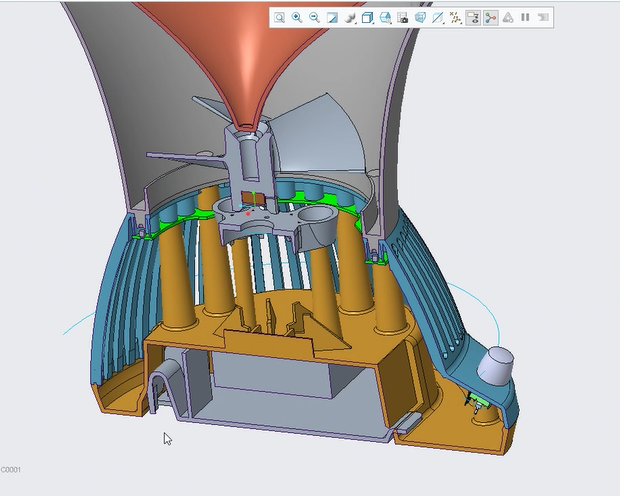Image resolution: width=620 pixels, height=496 pixels.
Task: Open the View Manager camera icon
Action: [402, 18]
